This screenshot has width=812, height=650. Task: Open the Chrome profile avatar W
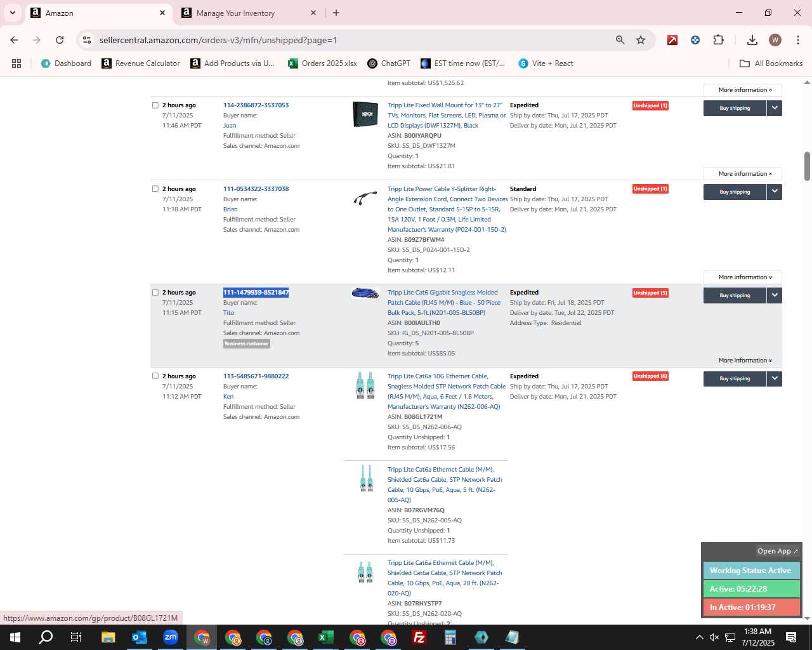775,40
